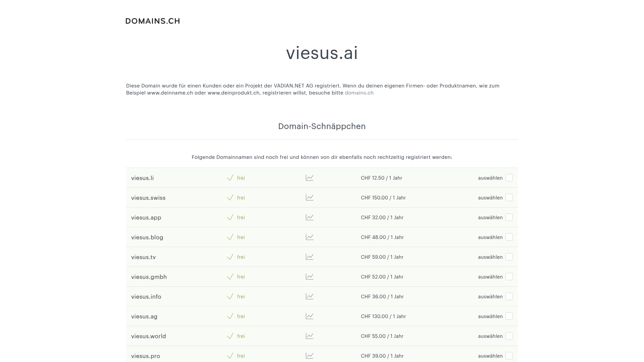Viewport: 644px width, 362px height.
Task: Open price trend chart for viesus.li
Action: [x=310, y=178]
